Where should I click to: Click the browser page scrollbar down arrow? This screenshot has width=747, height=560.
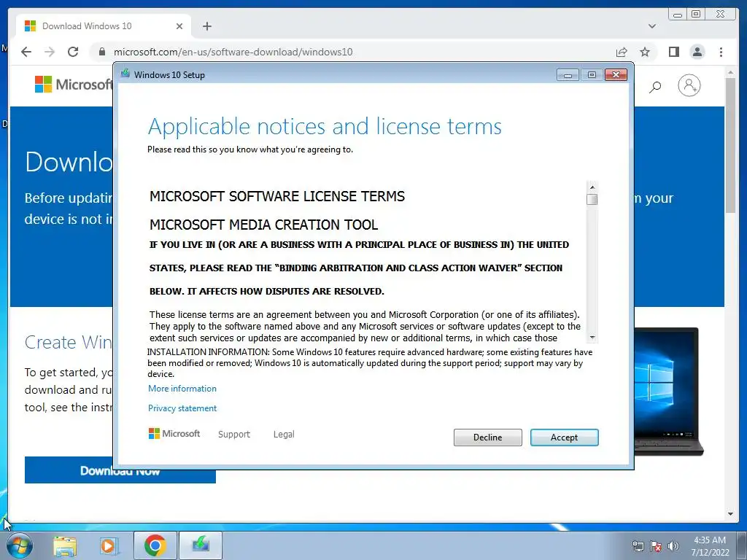coord(730,514)
